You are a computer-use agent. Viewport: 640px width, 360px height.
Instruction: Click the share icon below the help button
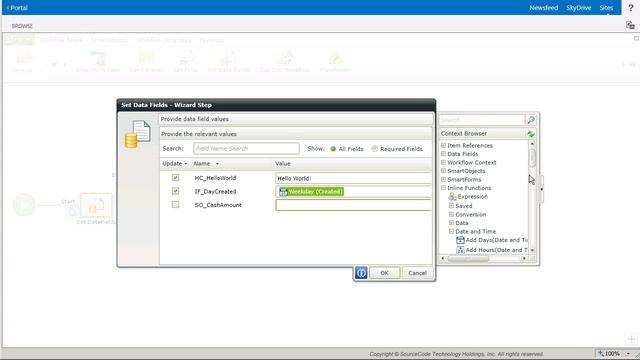[x=630, y=26]
